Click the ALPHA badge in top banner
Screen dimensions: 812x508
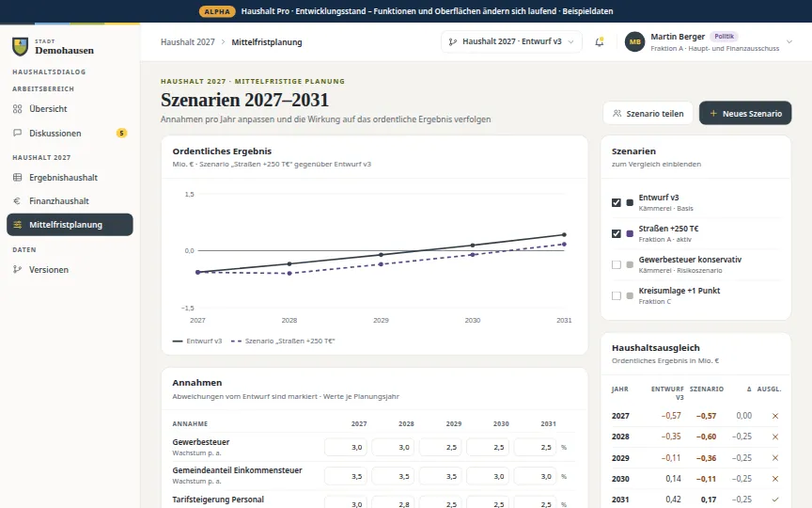tap(217, 11)
